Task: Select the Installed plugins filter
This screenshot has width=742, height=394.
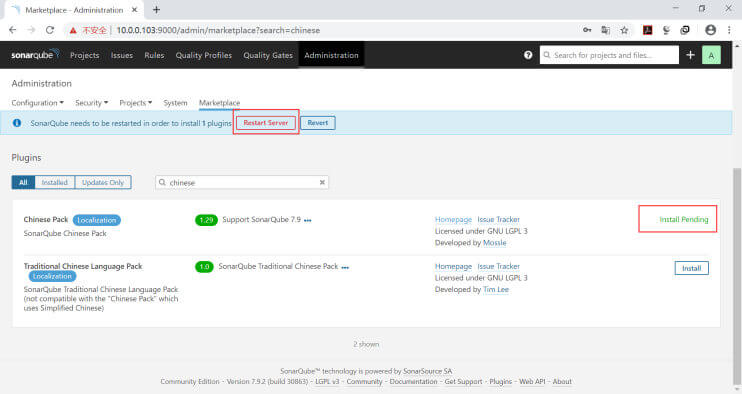Action: coord(54,182)
